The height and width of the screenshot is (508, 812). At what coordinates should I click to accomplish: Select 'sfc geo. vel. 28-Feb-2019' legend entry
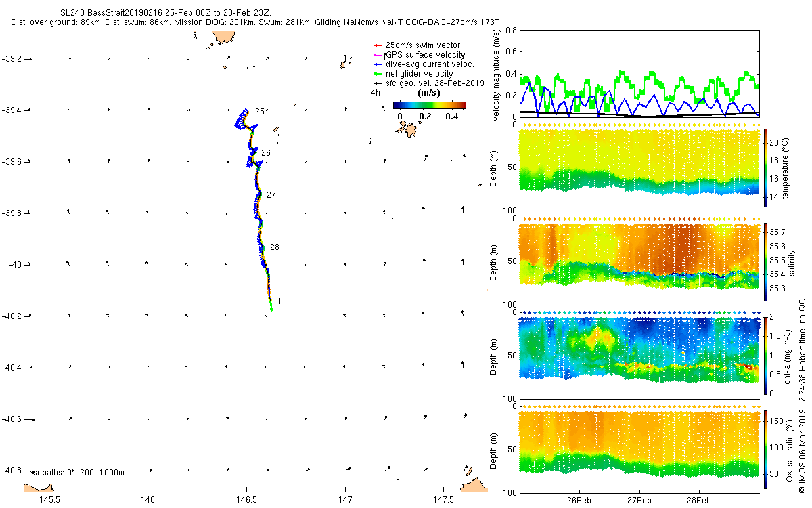tap(429, 83)
